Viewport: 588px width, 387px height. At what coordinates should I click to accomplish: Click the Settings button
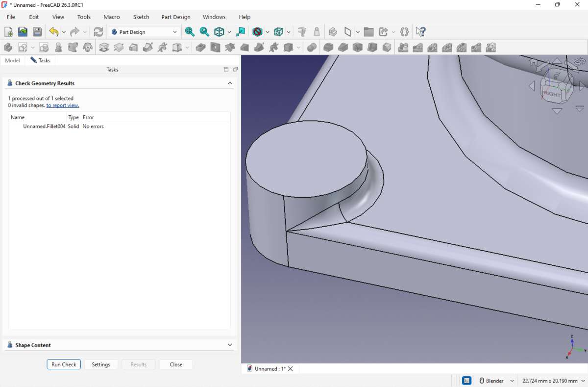click(x=101, y=364)
